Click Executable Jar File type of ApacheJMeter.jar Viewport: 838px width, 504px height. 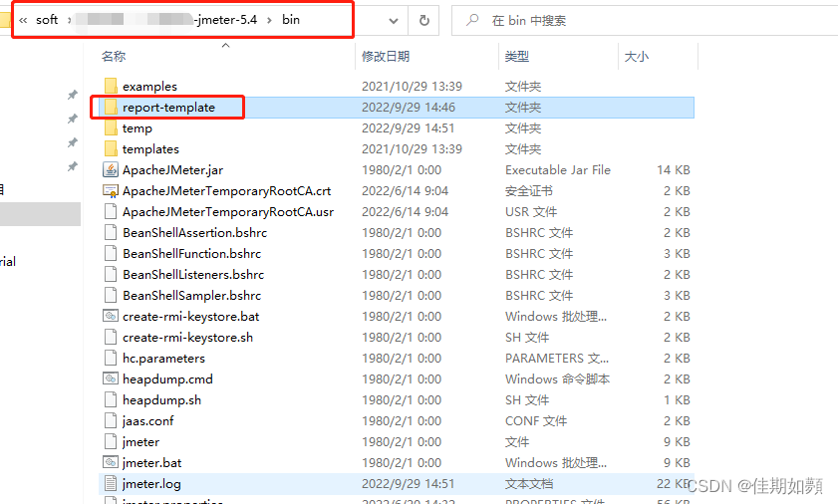[x=558, y=170]
